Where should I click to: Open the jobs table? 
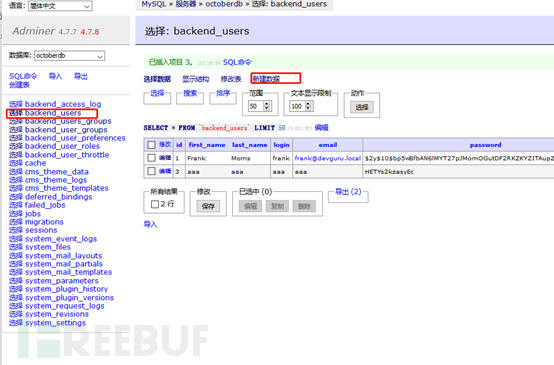(33, 214)
